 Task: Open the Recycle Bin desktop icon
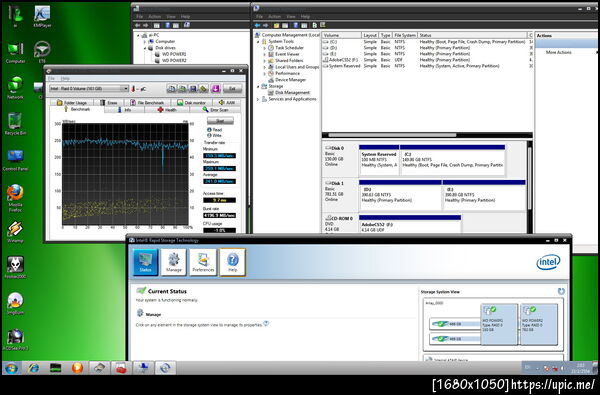click(15, 124)
